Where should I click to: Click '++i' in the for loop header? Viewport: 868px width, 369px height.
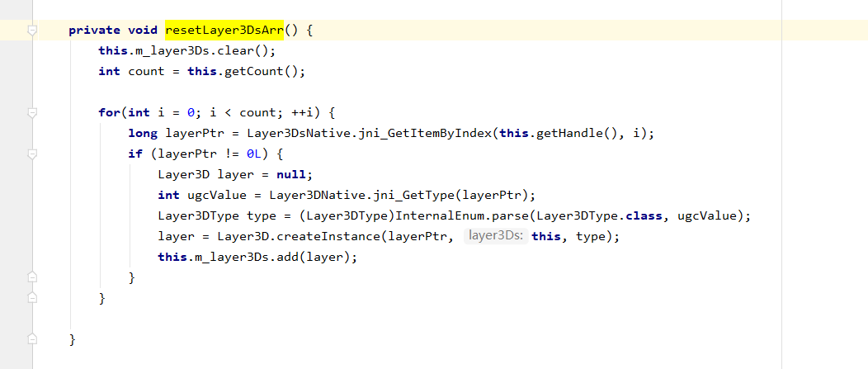pyautogui.click(x=302, y=113)
